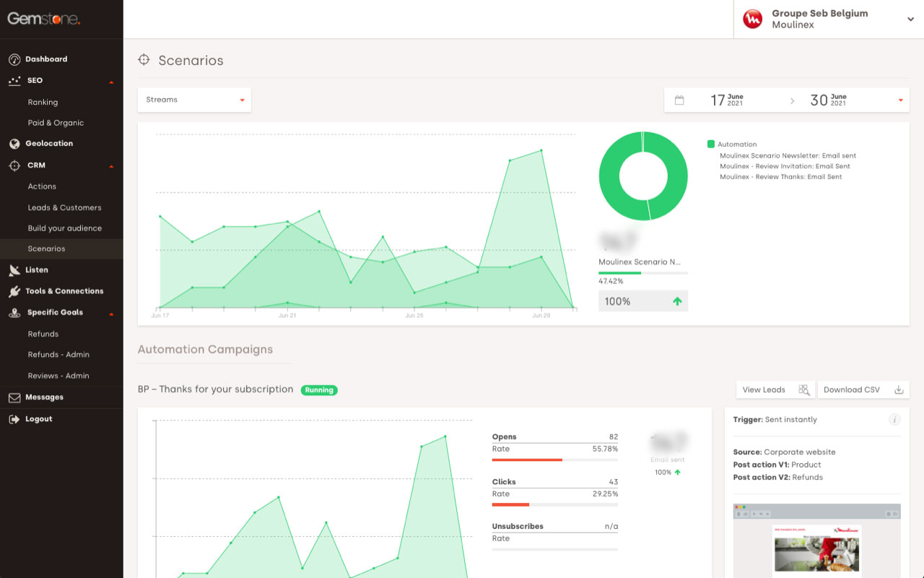Open the Ranking page
This screenshot has width=924, height=578.
43,103
